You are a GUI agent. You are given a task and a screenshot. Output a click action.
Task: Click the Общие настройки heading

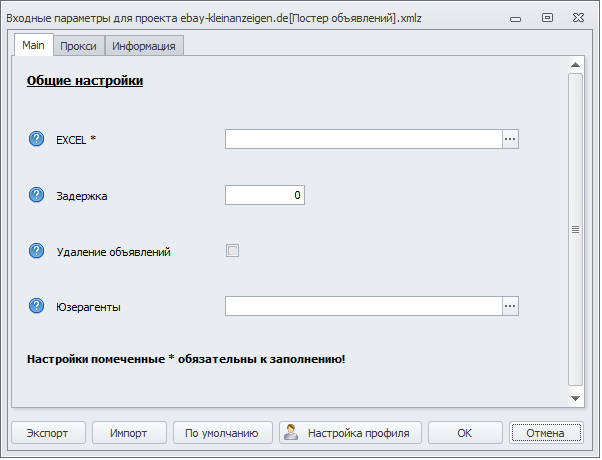tap(85, 81)
